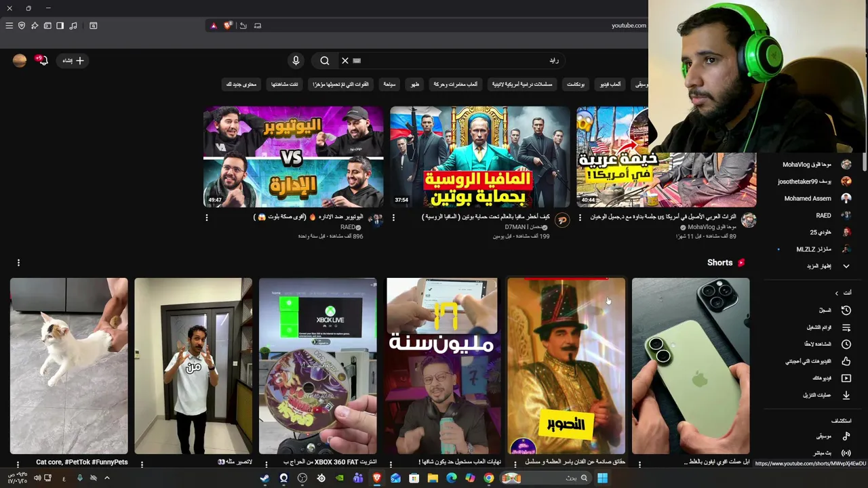This screenshot has height=488, width=868.
Task: Open Live (بث مباشر) in sidebar
Action: [x=814, y=453]
